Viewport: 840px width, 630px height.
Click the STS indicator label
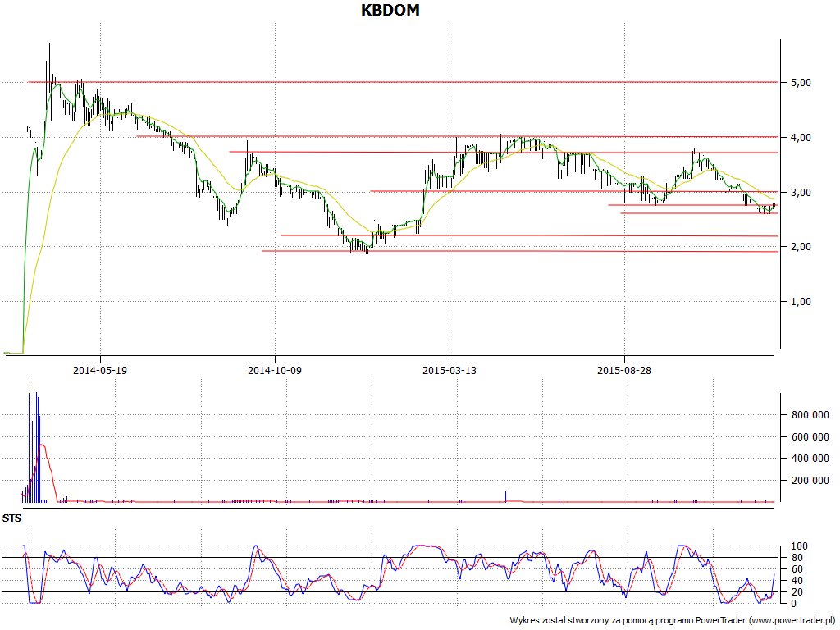11,518
